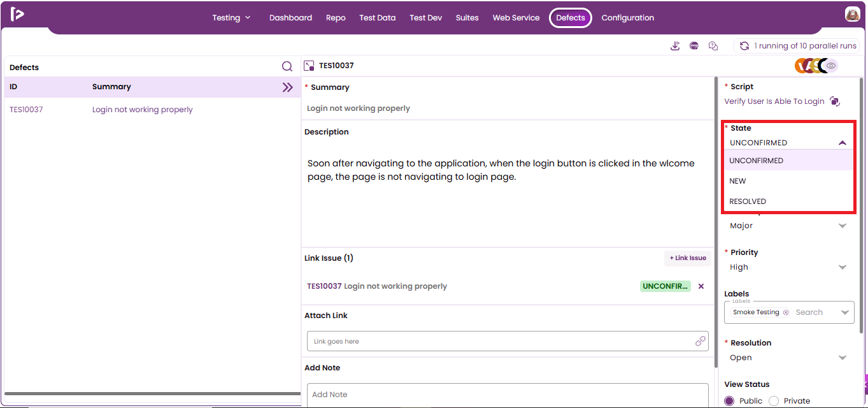The image size is (868, 408).
Task: Click the chain link icon in Attach Link
Action: 701,341
